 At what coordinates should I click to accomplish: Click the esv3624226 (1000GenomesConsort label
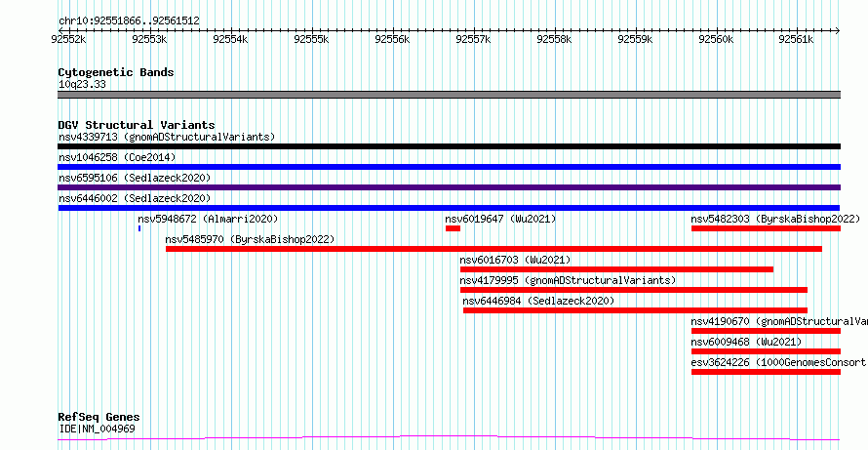pyautogui.click(x=779, y=362)
